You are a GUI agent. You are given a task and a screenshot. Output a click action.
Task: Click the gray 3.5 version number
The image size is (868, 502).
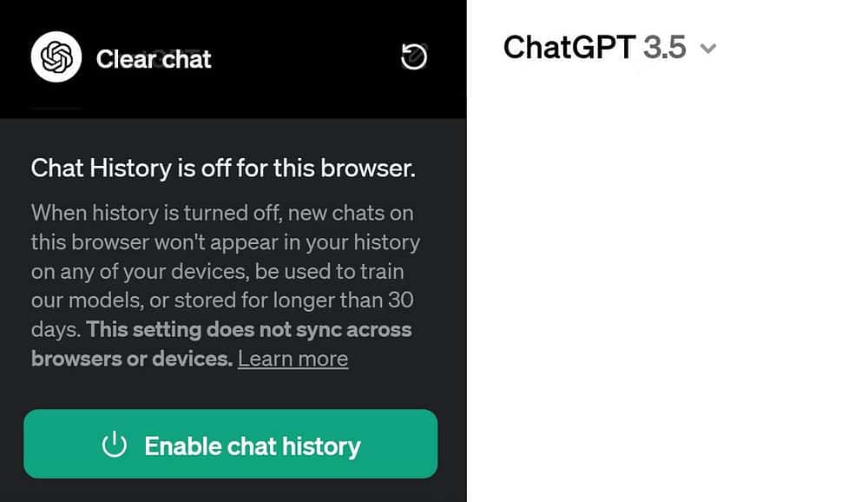(664, 47)
